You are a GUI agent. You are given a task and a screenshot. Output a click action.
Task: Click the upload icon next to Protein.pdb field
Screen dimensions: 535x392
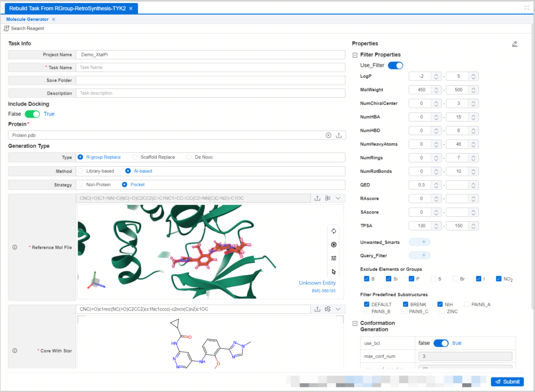tap(339, 135)
